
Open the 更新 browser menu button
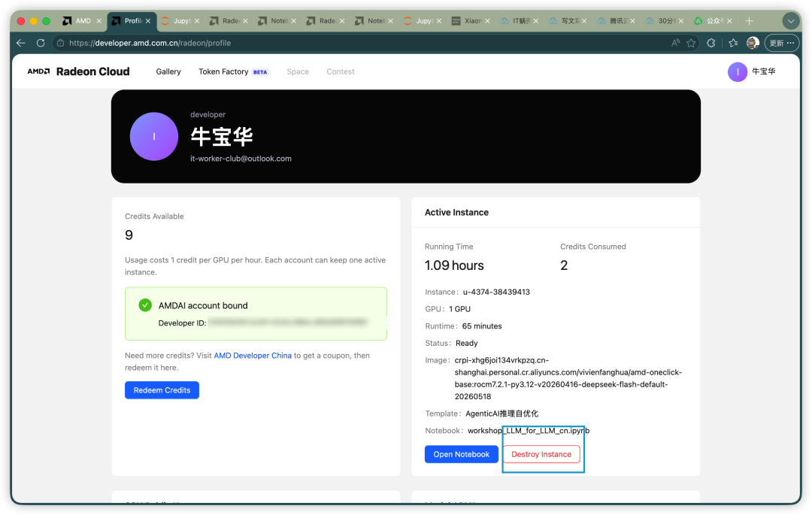[x=781, y=43]
